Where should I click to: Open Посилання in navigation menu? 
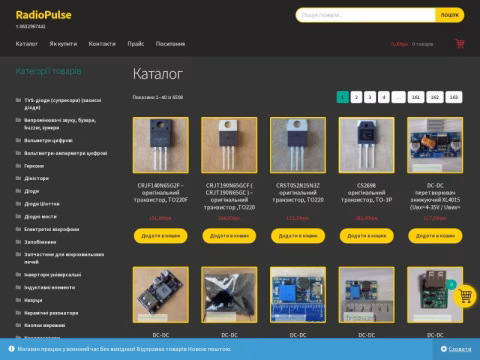(170, 44)
